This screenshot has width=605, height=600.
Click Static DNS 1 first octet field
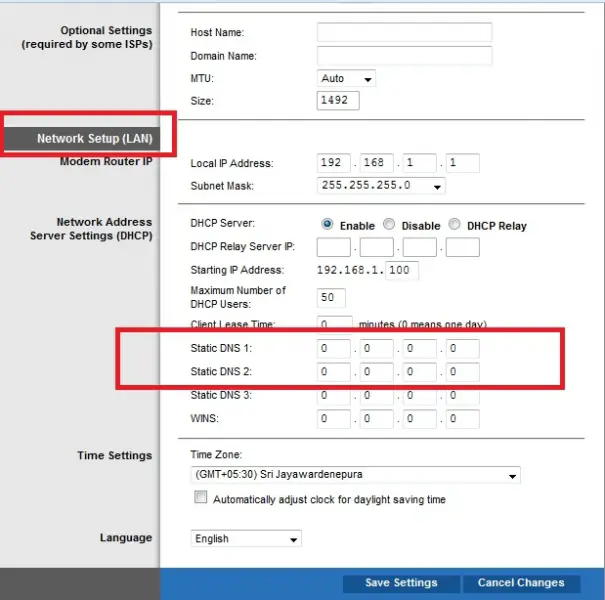click(x=334, y=349)
